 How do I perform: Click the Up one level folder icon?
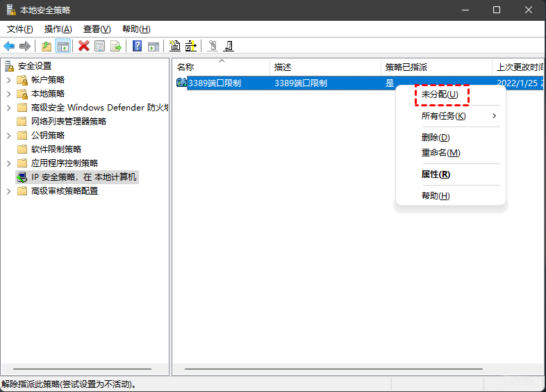click(47, 46)
